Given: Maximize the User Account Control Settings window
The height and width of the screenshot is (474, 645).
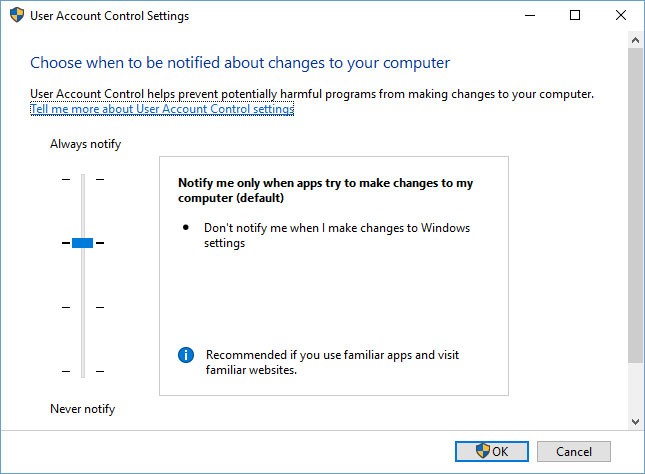Looking at the screenshot, I should coord(574,16).
